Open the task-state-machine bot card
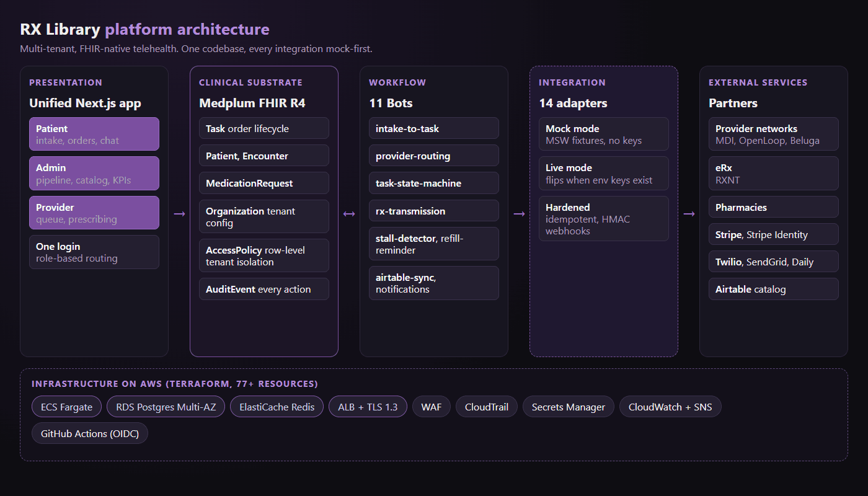This screenshot has width=868, height=496. click(434, 183)
